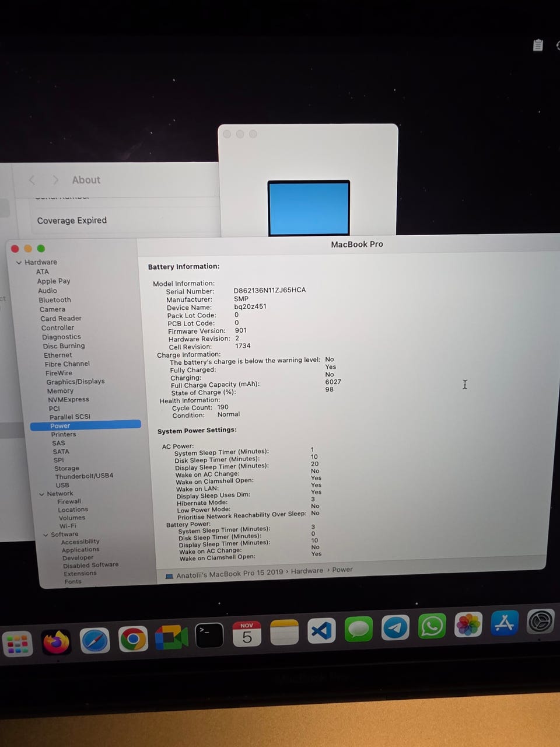
Task: Open Launchpad from the Dock
Action: click(17, 645)
